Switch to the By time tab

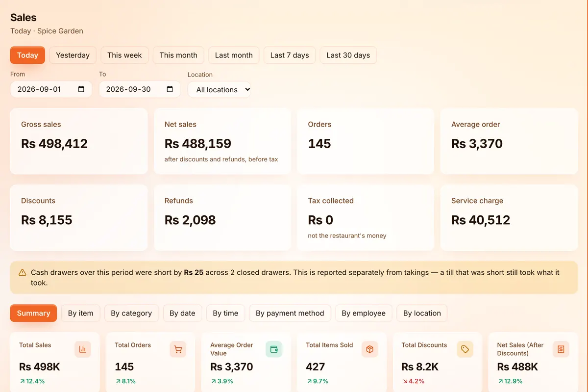click(x=225, y=313)
